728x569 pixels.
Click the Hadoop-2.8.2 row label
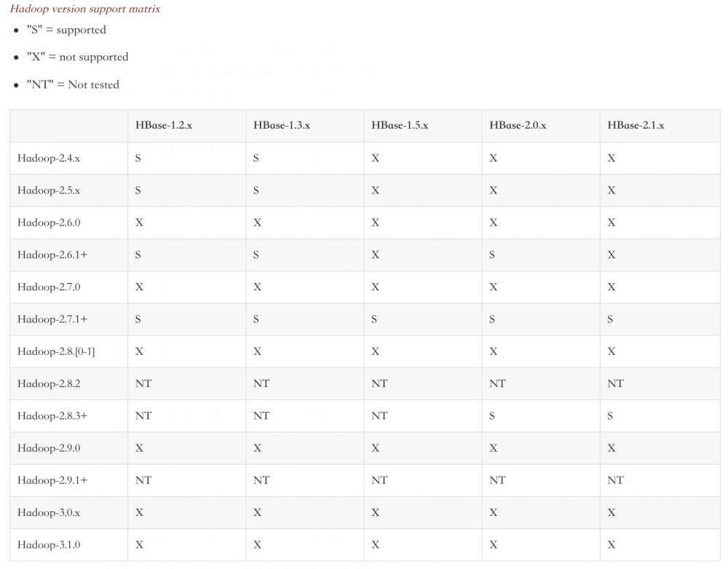click(49, 383)
